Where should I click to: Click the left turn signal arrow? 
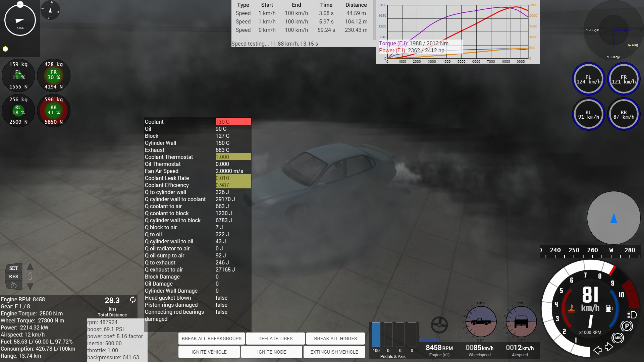(597, 350)
